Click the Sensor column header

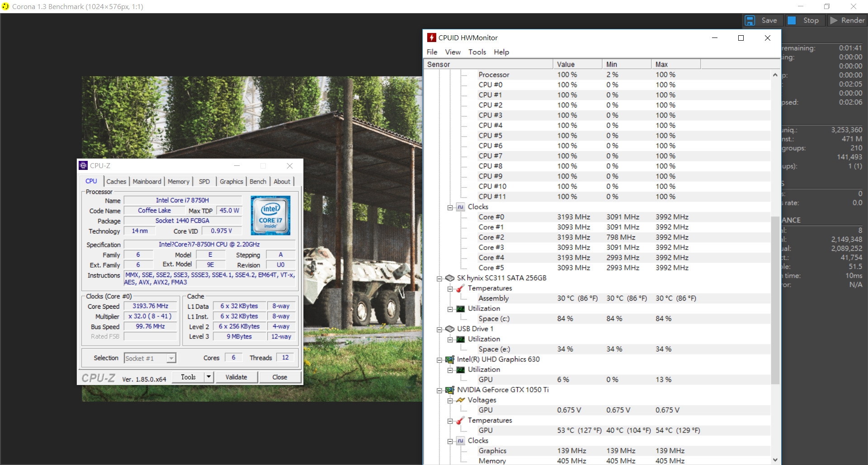488,64
